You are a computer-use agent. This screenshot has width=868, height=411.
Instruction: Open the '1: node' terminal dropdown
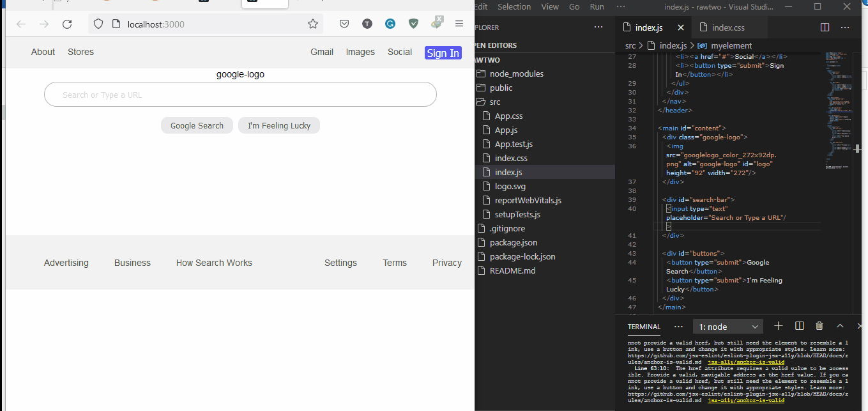728,327
